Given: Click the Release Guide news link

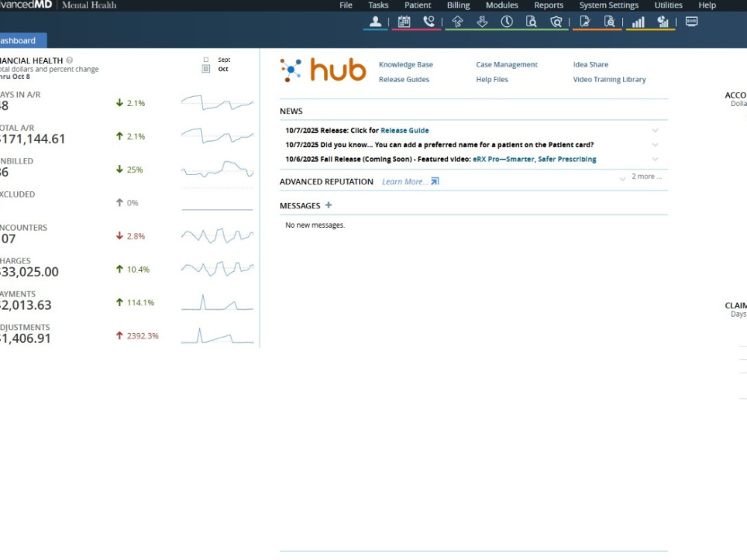Looking at the screenshot, I should coord(404,131).
